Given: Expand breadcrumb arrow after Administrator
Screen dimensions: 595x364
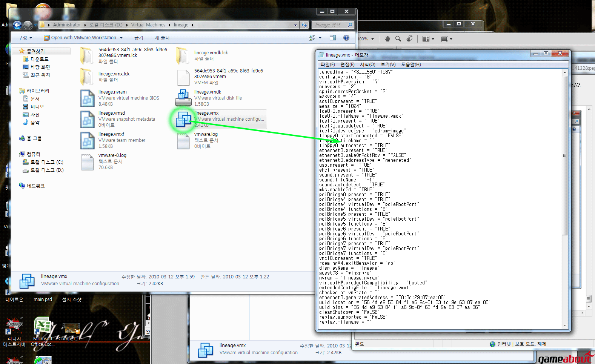Looking at the screenshot, I should click(x=85, y=25).
